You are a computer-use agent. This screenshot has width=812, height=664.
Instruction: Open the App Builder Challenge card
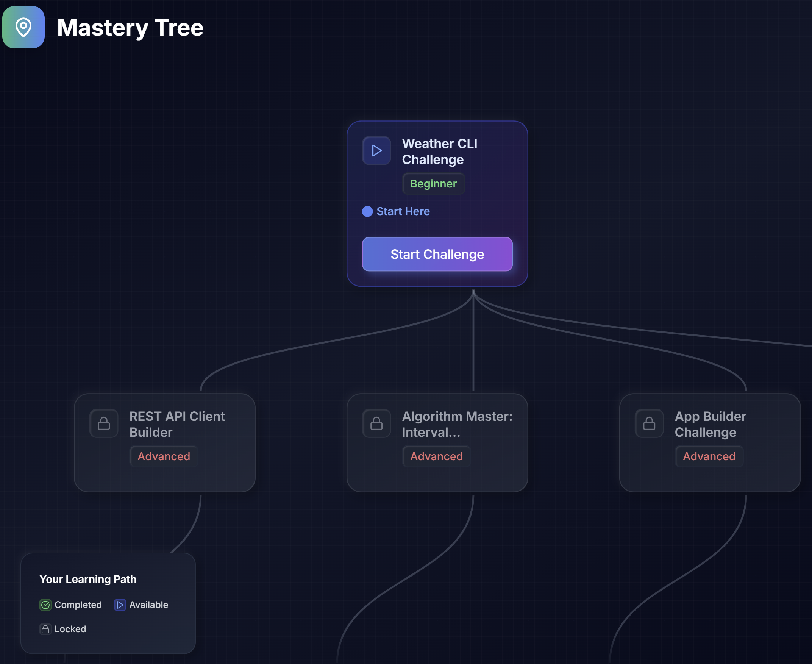point(710,443)
